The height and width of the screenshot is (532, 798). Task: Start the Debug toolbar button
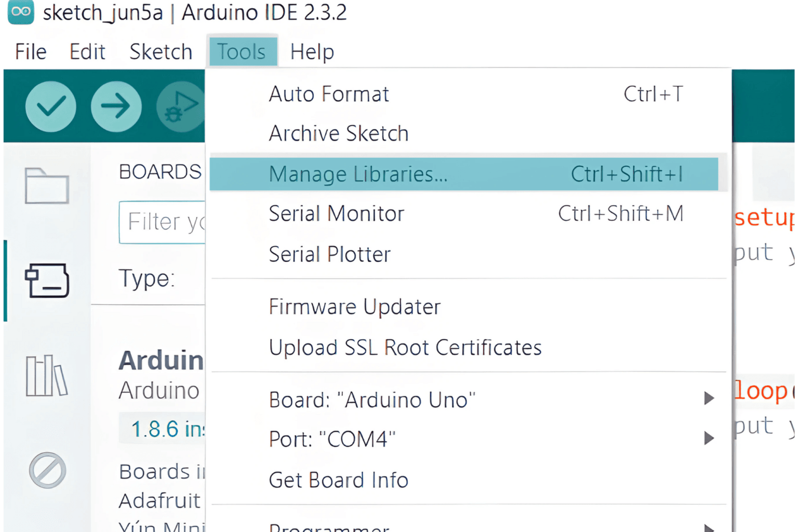[180, 107]
